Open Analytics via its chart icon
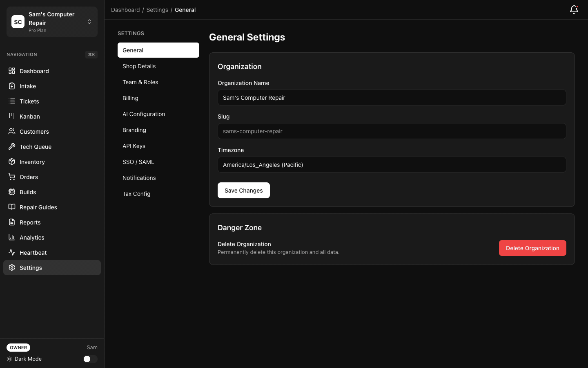This screenshot has height=368, width=588. (x=12, y=237)
